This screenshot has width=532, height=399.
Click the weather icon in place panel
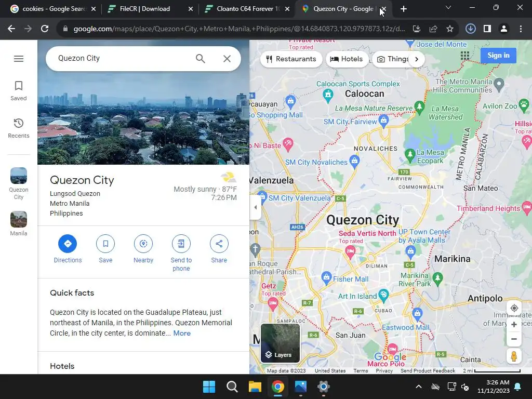pyautogui.click(x=229, y=177)
